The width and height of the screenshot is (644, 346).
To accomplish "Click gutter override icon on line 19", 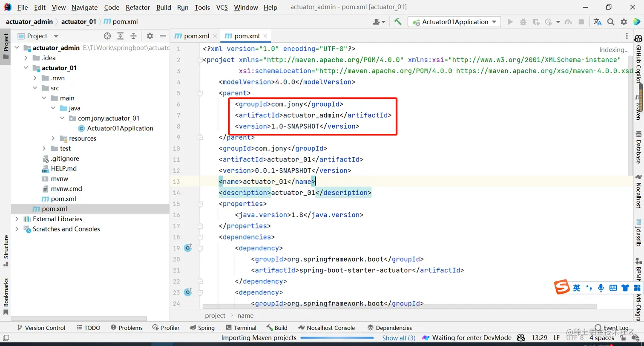I will [x=188, y=248].
